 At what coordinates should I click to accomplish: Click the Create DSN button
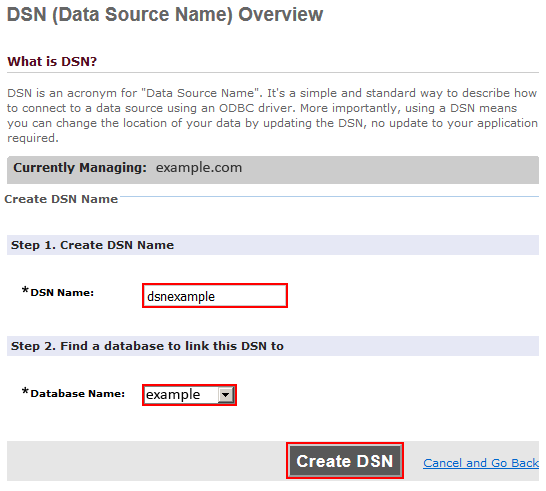(x=345, y=461)
